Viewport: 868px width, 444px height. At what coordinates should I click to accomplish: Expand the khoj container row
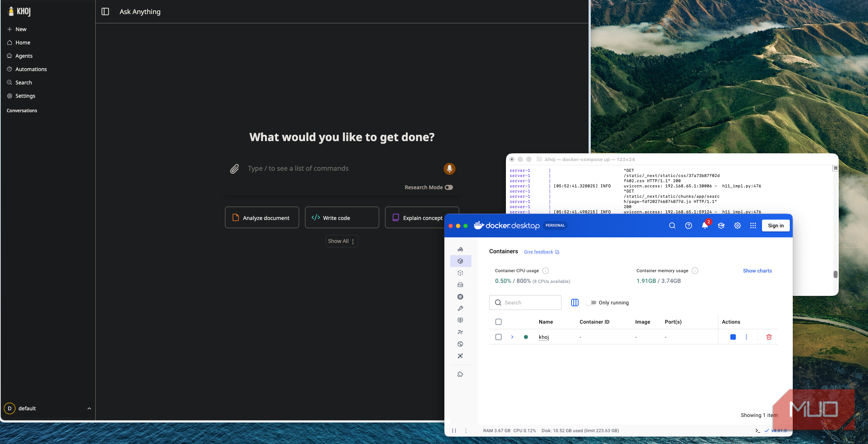[512, 337]
